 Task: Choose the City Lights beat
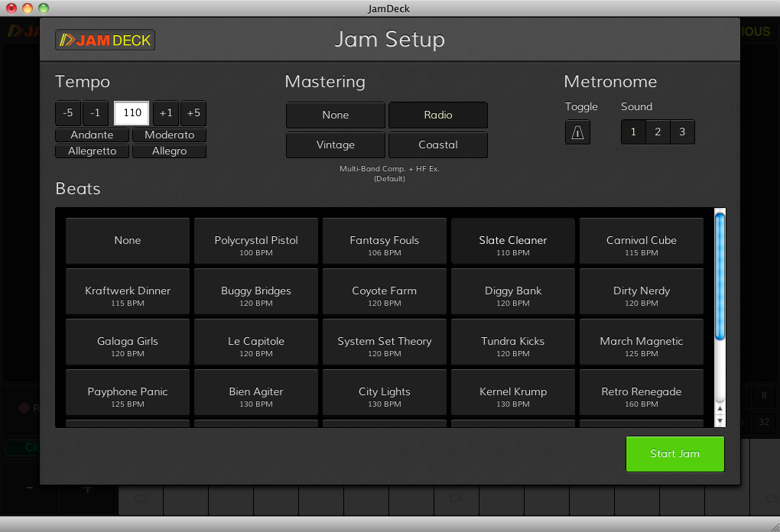pos(385,392)
